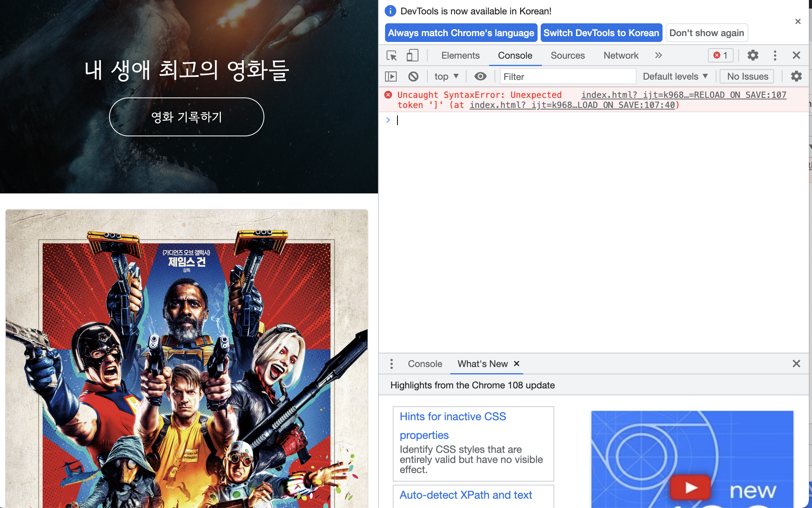Image resolution: width=812 pixels, height=508 pixels.
Task: Open the Elements tab
Action: click(460, 56)
